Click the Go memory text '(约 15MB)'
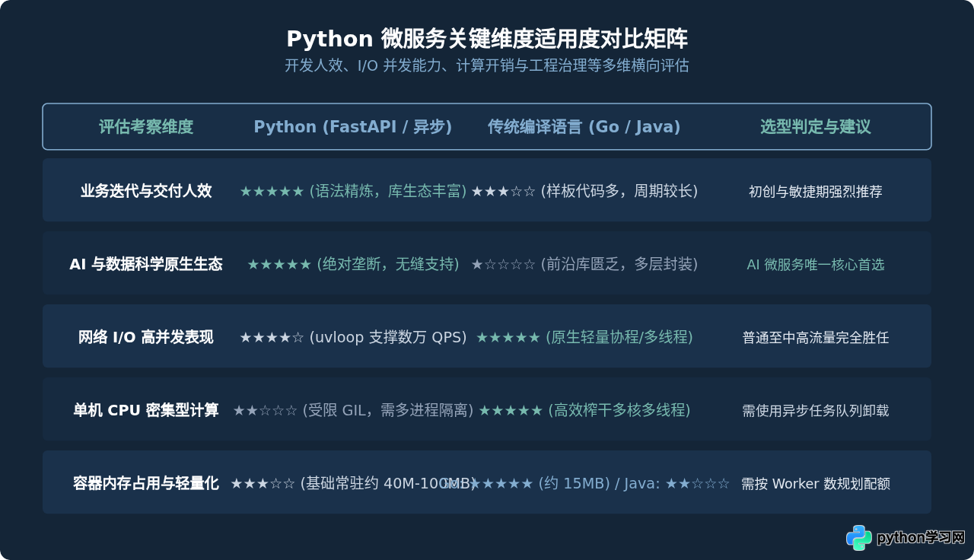Screen dimensions: 974x560 click(x=575, y=483)
